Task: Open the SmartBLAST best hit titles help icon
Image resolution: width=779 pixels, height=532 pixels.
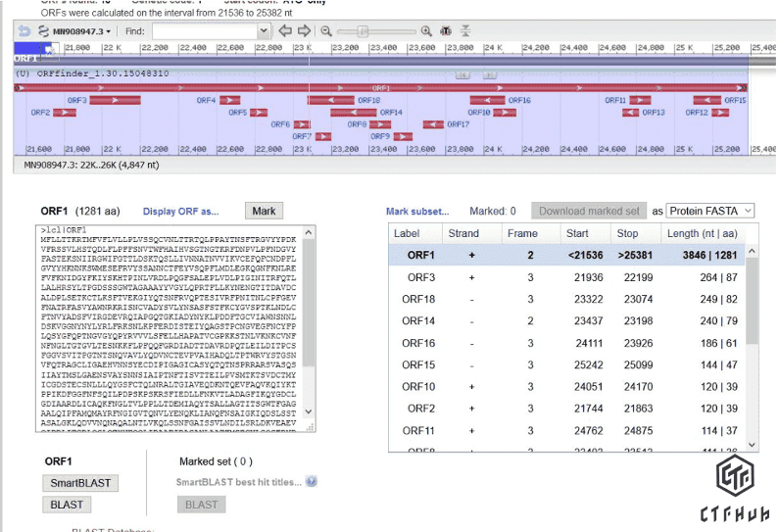Action: coord(312,482)
